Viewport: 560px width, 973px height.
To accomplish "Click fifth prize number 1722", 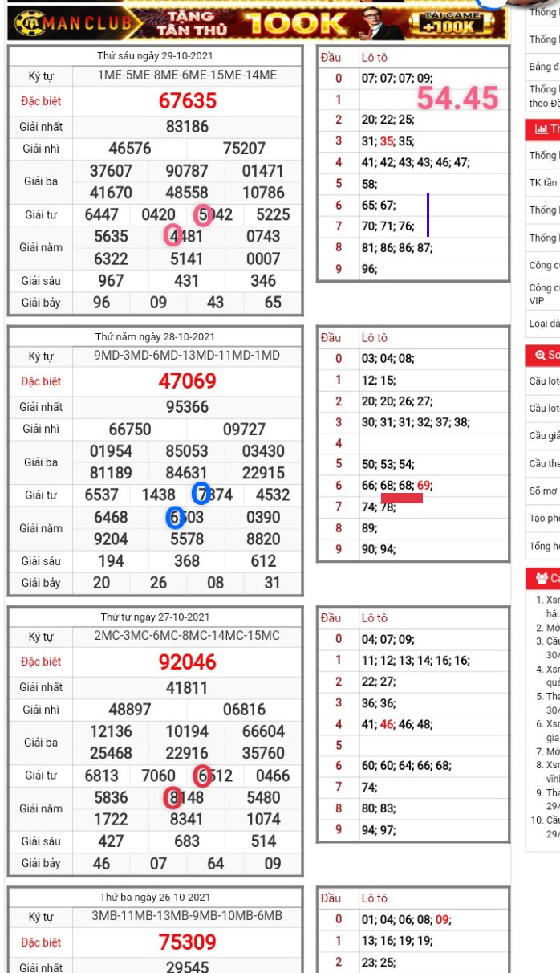I will coord(111,820).
